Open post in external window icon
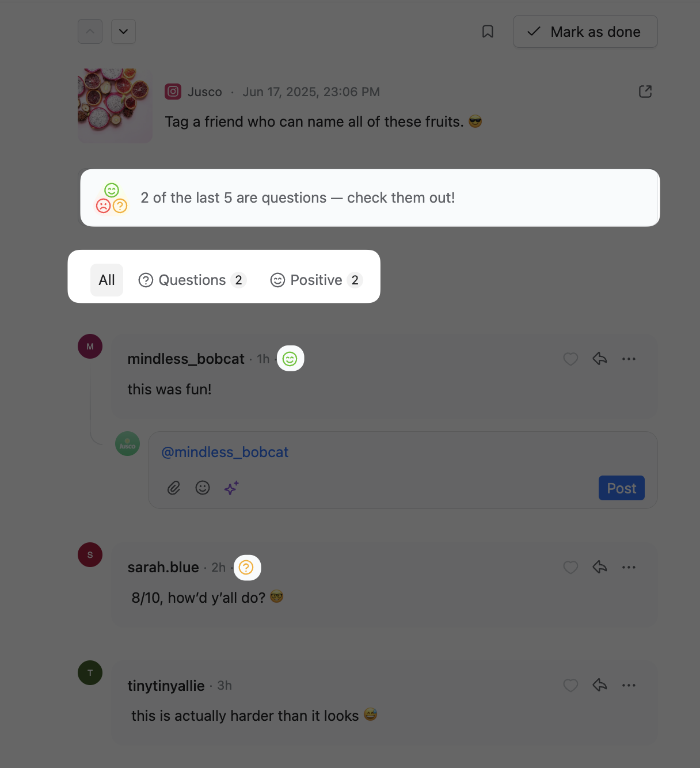 [x=645, y=92]
